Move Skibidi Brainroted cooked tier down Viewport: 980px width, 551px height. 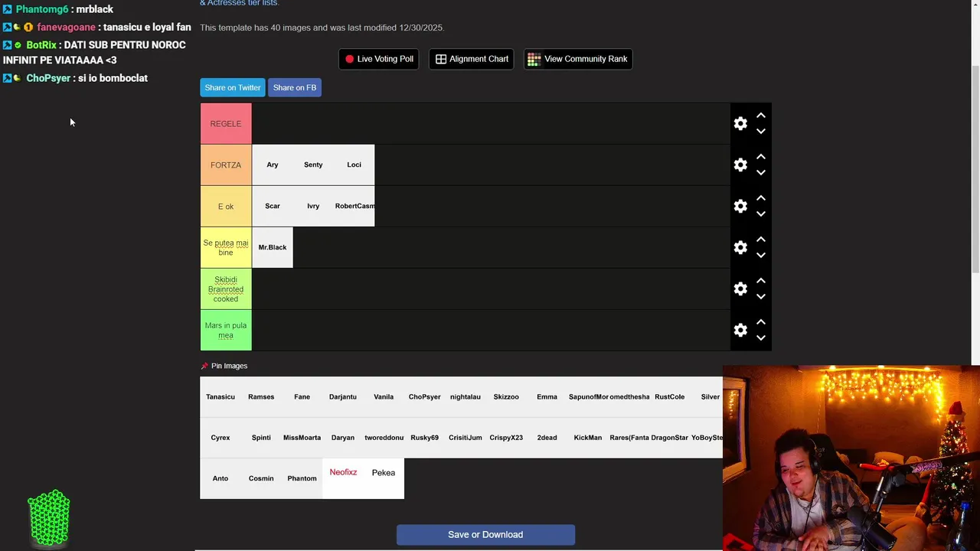coord(761,297)
